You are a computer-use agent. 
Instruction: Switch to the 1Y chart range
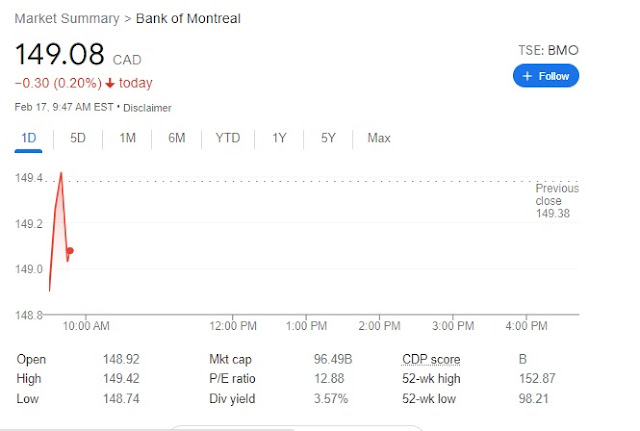(279, 138)
